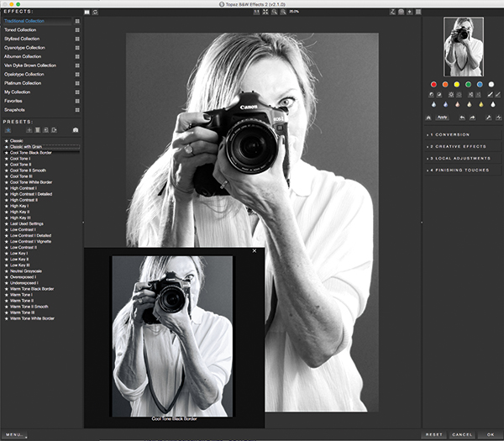Open grid view for Platinum Collection
The image size is (504, 441).
point(77,83)
